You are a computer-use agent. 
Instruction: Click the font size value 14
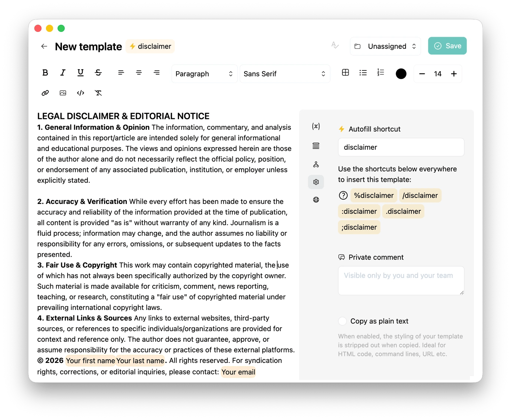[438, 74]
